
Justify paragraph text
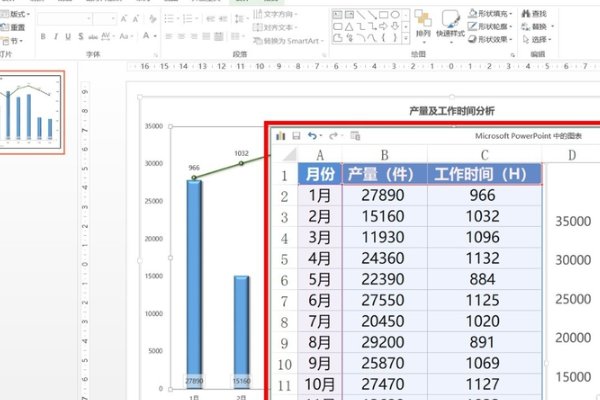(x=206, y=36)
